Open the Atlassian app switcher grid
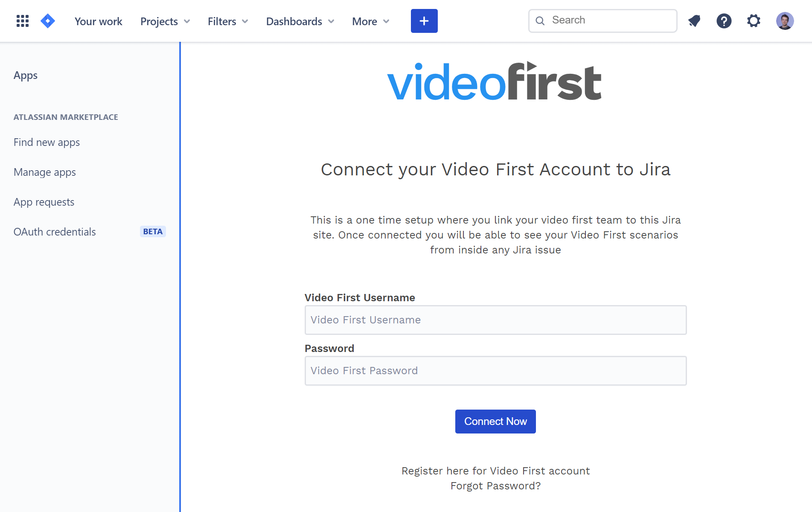 click(x=22, y=20)
